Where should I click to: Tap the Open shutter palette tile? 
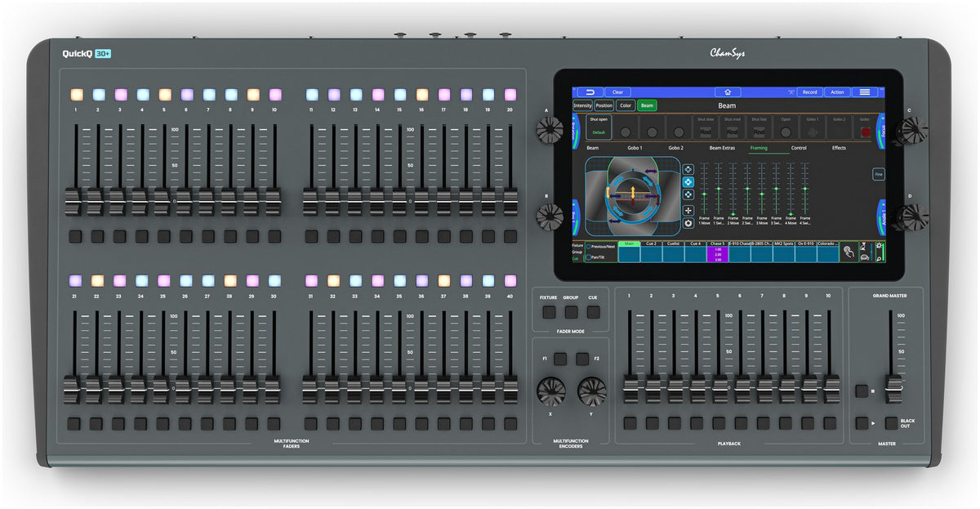tap(786, 127)
